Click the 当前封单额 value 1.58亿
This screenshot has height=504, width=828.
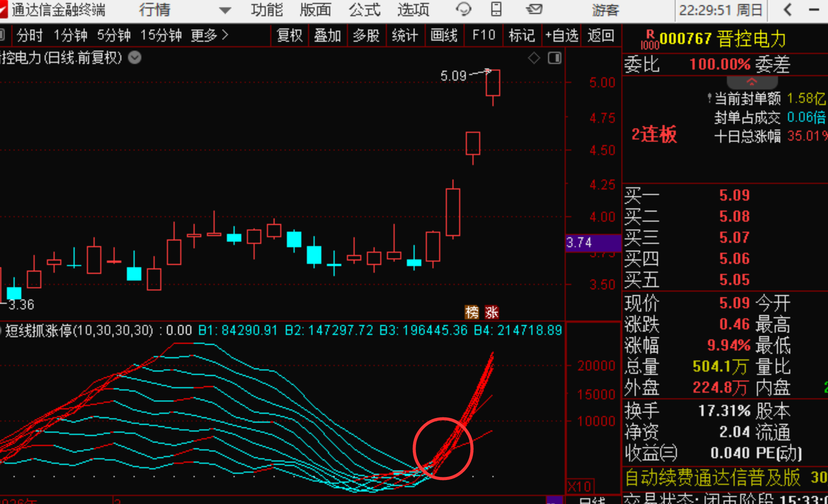[806, 98]
